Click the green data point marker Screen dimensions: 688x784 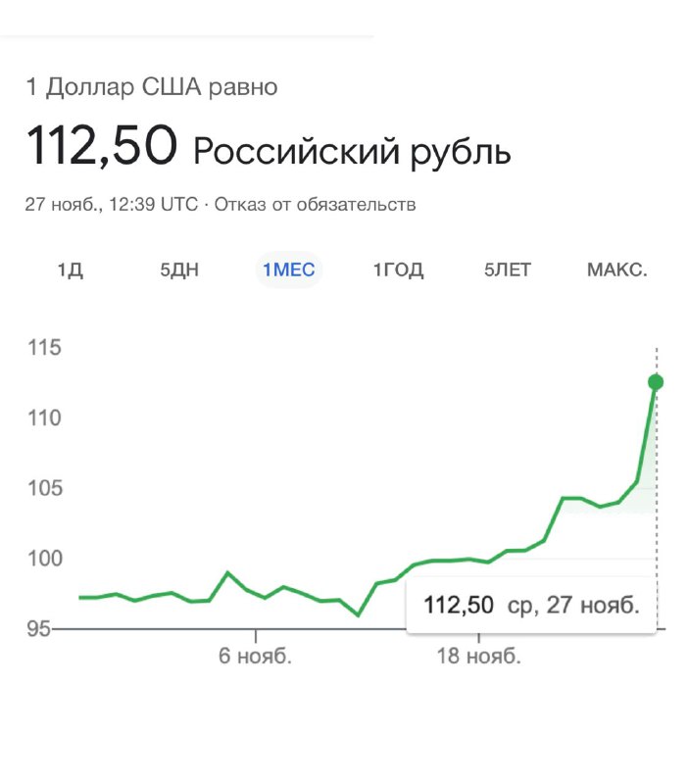pyautogui.click(x=656, y=382)
